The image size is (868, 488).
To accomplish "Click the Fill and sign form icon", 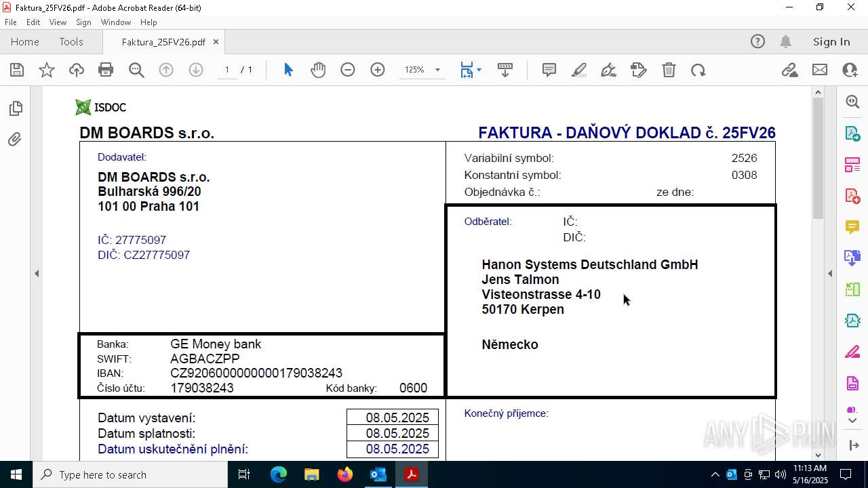I will point(639,70).
